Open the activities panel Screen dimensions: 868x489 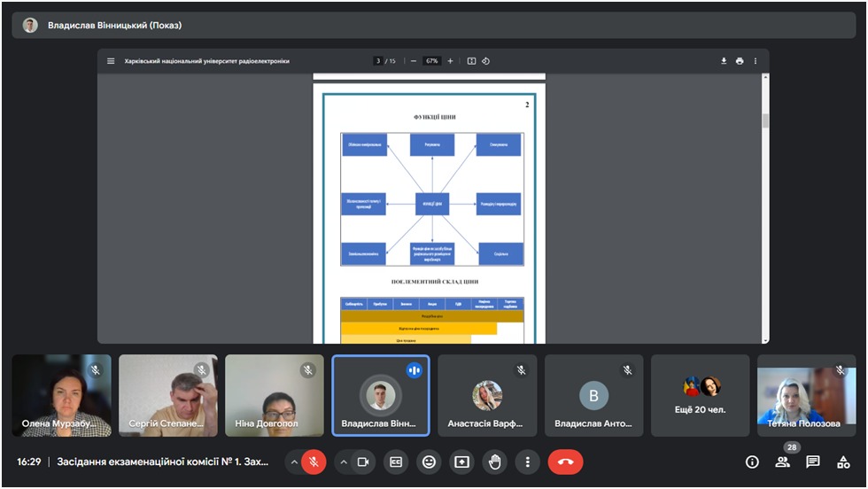(843, 462)
